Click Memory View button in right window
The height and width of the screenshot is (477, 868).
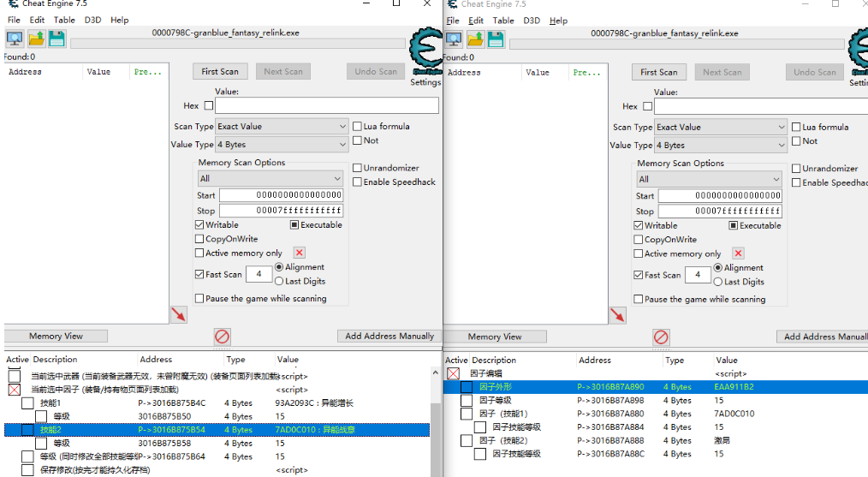[x=495, y=337]
